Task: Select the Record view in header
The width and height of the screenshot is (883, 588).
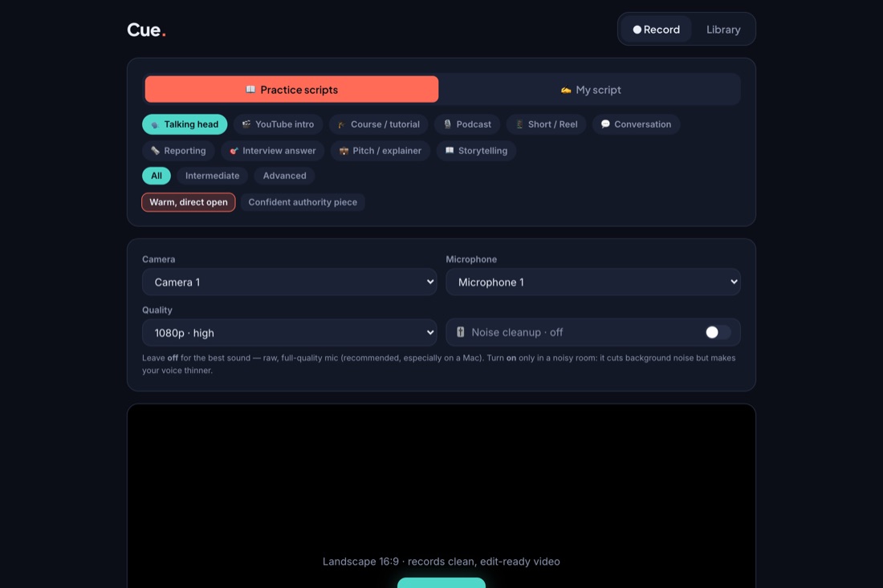Action: pos(656,29)
